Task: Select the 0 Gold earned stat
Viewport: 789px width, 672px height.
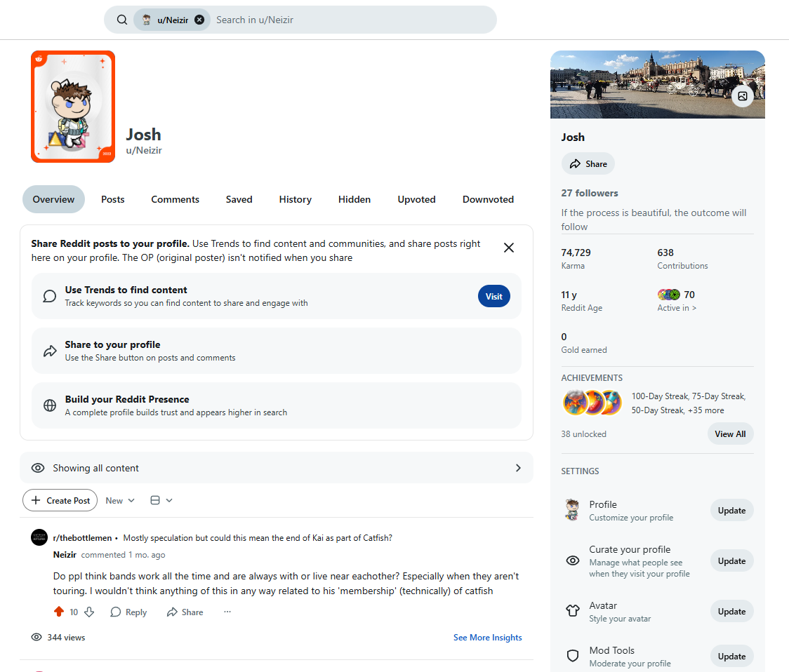Action: [x=584, y=343]
